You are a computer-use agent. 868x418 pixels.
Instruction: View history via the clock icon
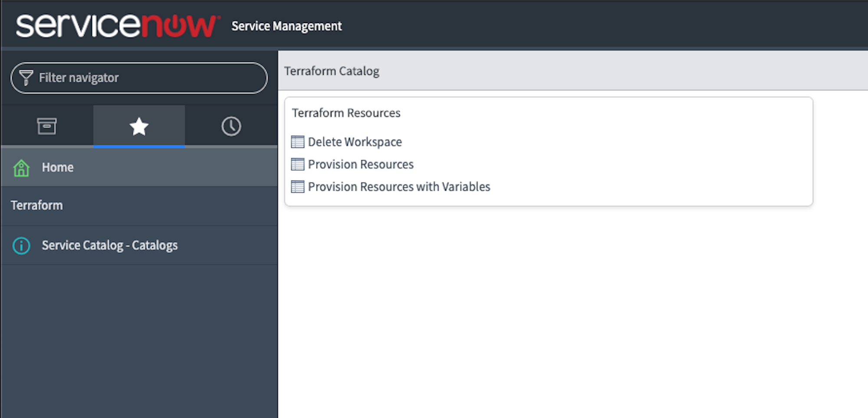coord(230,126)
